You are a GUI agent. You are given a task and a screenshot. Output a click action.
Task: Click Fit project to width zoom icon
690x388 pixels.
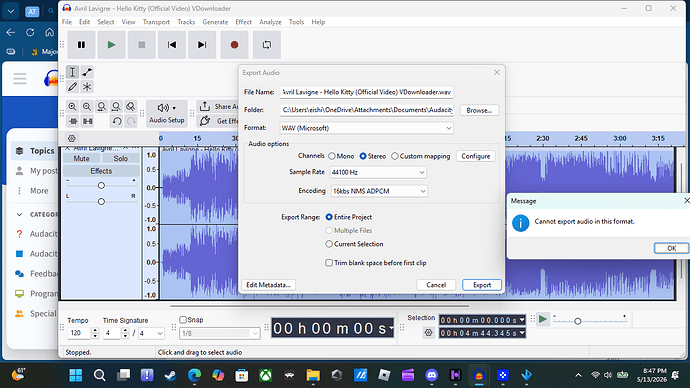tap(116, 106)
